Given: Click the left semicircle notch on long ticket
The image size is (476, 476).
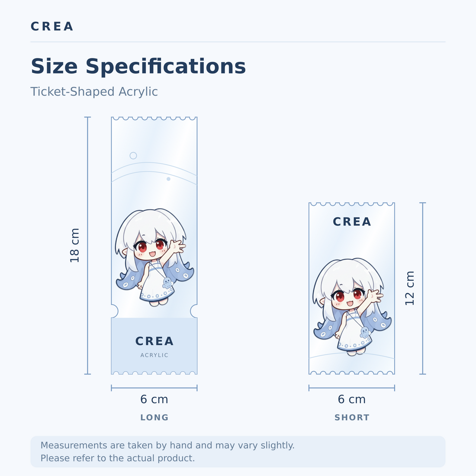Looking at the screenshot, I should (115, 311).
